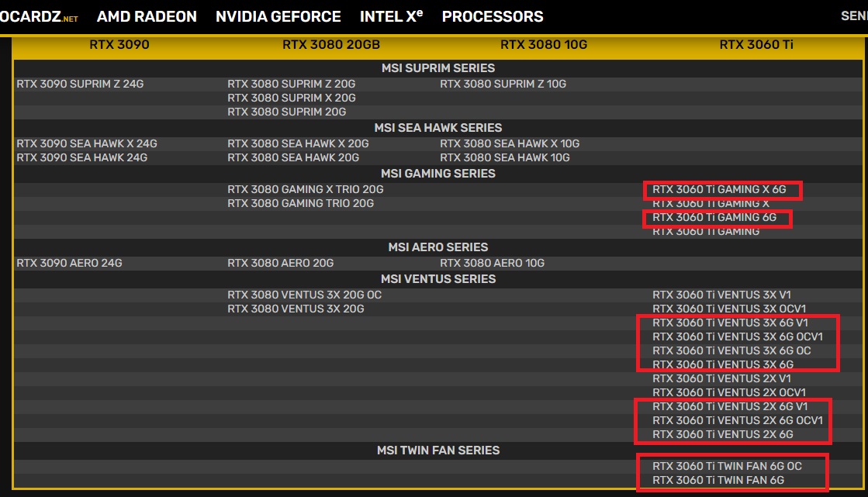Select RTX 3060 Ti TWIN FAN 6G OC
The image size is (868, 497).
(728, 466)
